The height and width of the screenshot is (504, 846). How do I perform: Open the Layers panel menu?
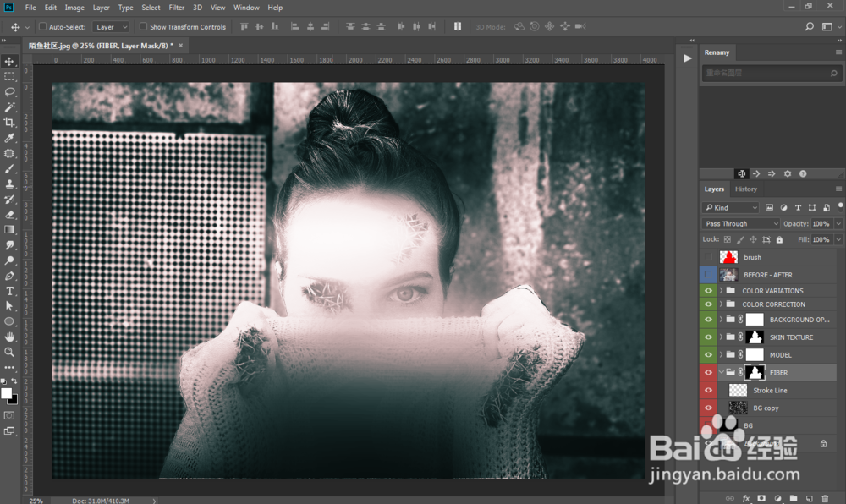[838, 189]
